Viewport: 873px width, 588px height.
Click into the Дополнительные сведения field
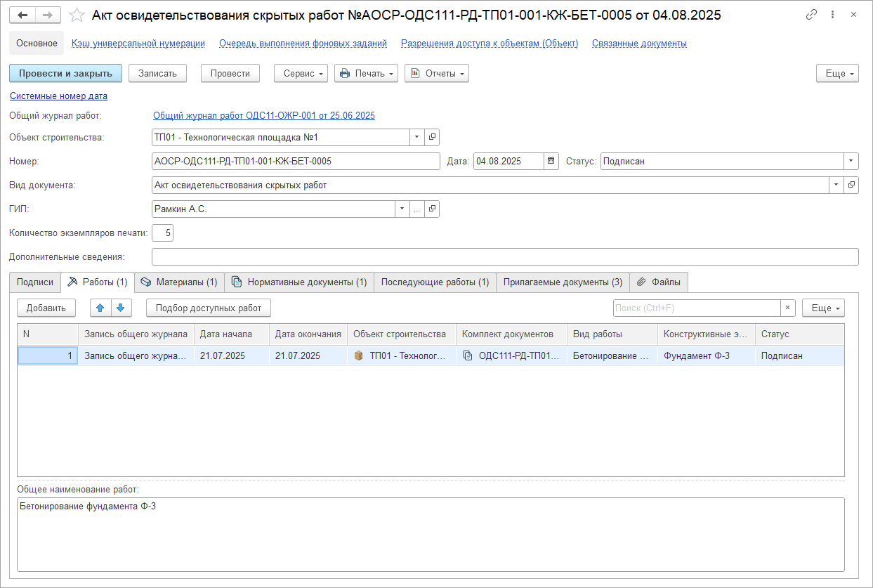504,257
